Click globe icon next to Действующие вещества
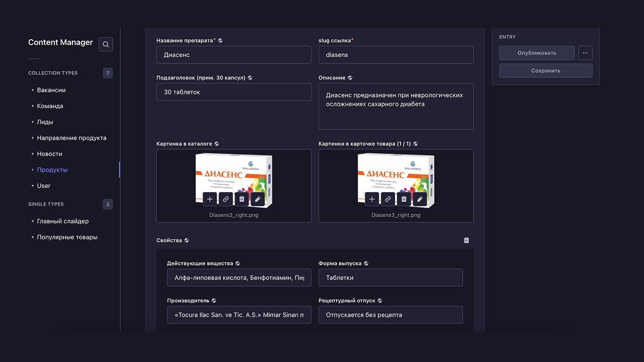This screenshot has width=644, height=362. 237,263
